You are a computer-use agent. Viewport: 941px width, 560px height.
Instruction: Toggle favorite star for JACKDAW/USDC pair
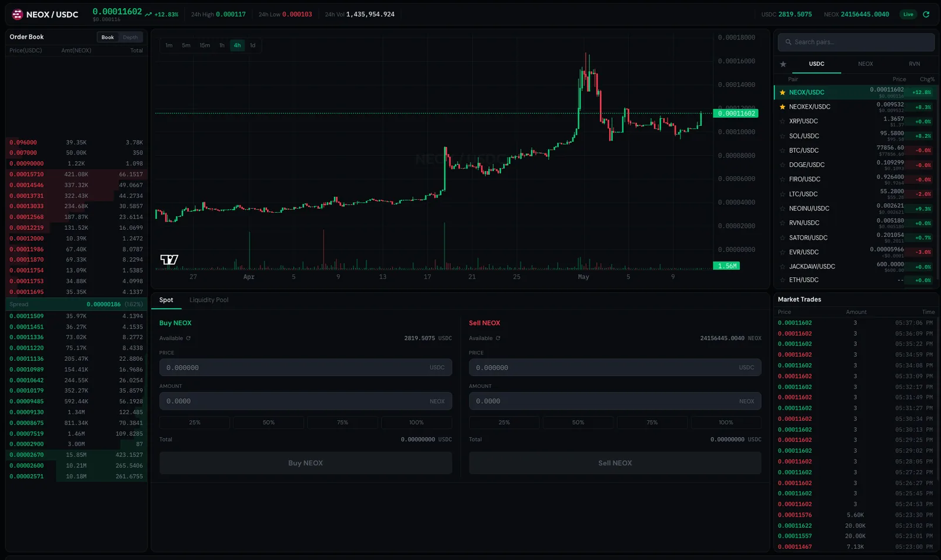[x=782, y=267]
